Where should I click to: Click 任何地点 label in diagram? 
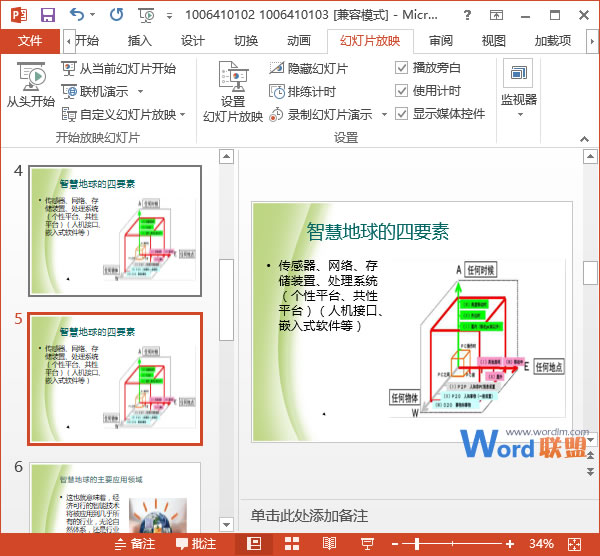click(549, 367)
